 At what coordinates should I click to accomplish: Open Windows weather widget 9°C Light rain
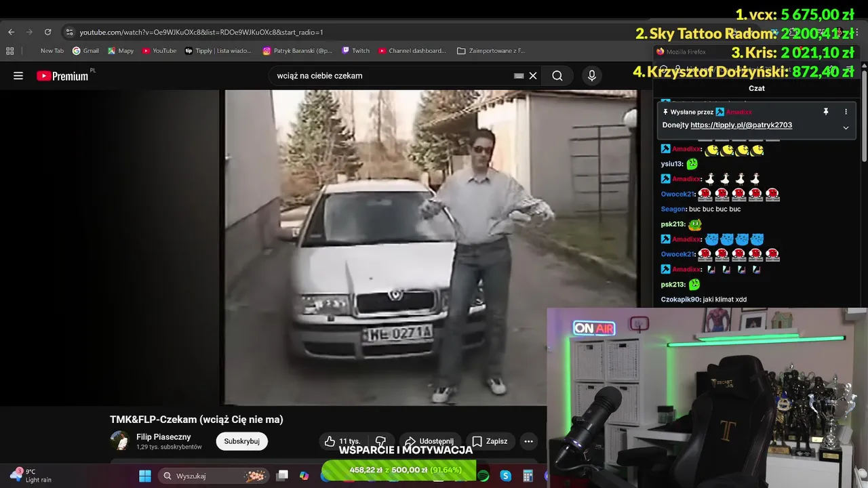point(31,476)
